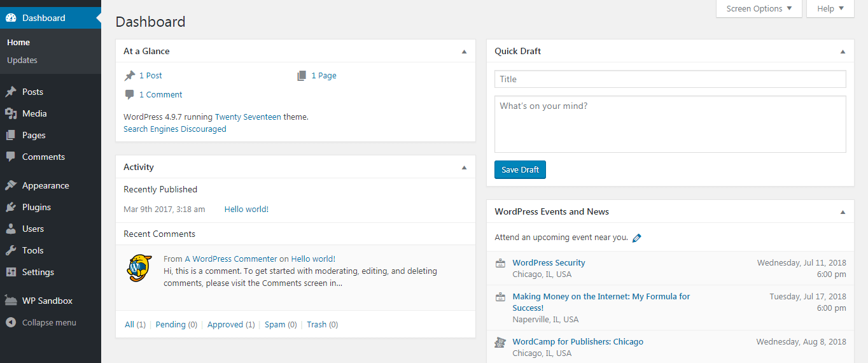
Task: Open the Settings menu
Action: click(x=50, y=272)
